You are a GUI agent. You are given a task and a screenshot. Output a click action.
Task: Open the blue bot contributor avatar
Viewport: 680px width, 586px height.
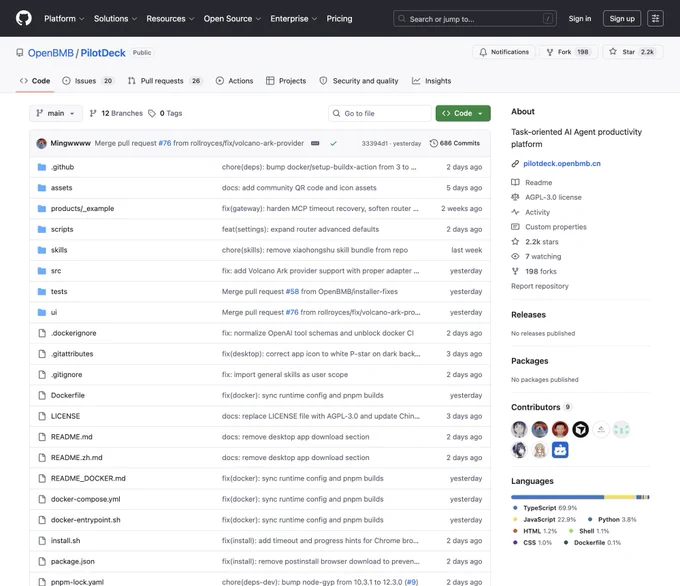[560, 450]
